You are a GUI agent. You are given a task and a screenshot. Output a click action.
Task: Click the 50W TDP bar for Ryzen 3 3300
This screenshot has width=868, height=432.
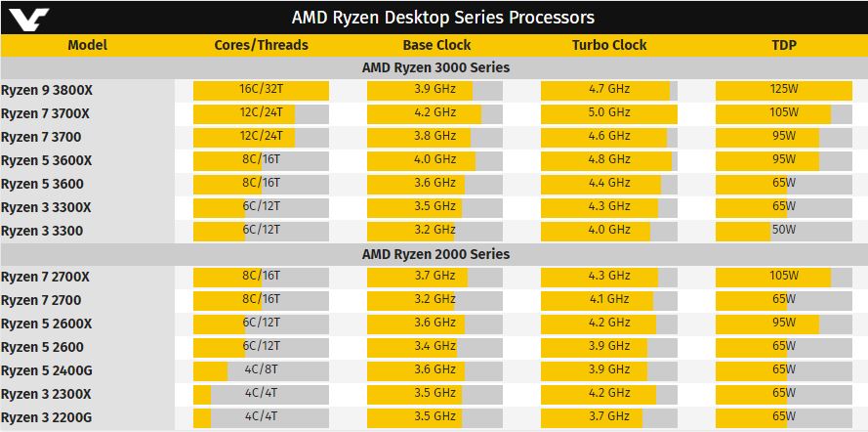pos(784,231)
